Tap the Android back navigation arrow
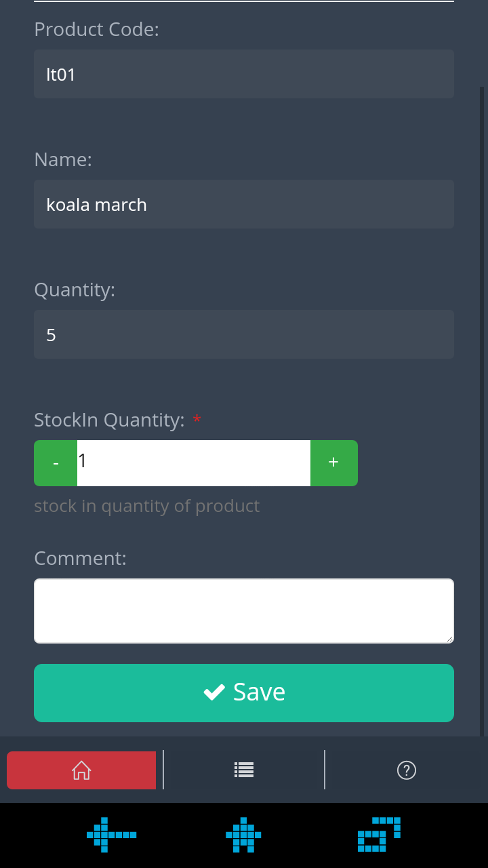The height and width of the screenshot is (868, 488). click(112, 835)
